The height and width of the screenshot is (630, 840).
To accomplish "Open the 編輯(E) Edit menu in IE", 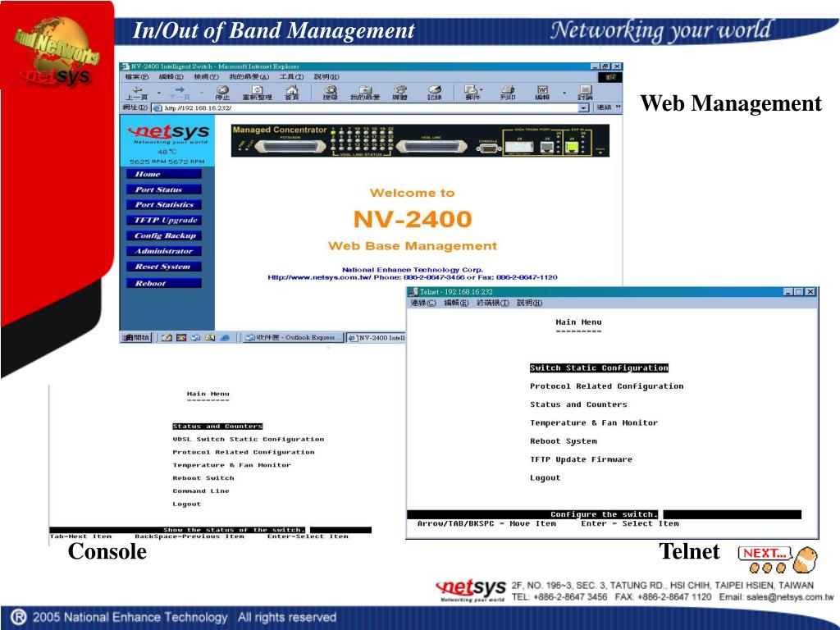I will [171, 77].
